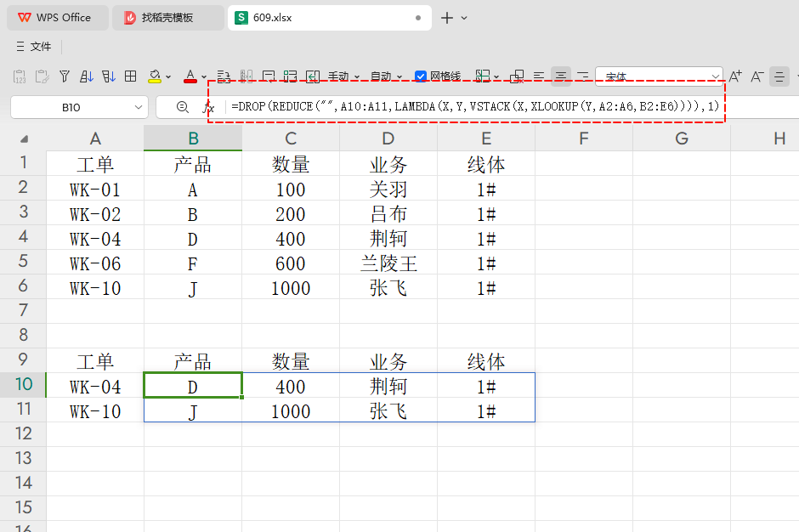799x532 pixels.
Task: Click the cell borders grid icon
Action: [x=130, y=76]
